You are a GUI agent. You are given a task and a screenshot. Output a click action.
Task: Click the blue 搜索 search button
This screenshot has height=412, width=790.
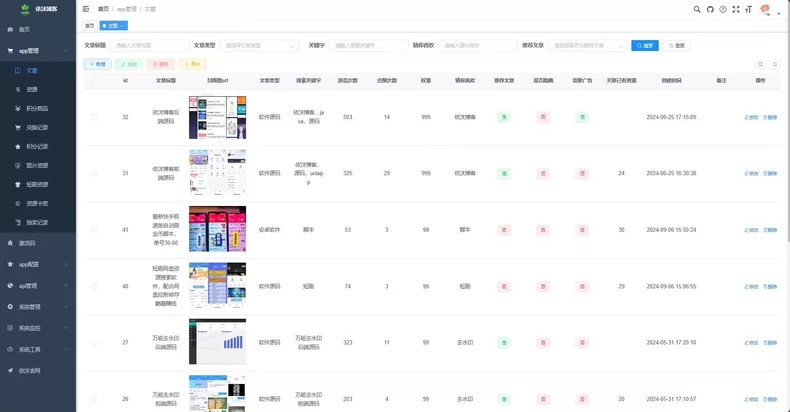pyautogui.click(x=645, y=45)
